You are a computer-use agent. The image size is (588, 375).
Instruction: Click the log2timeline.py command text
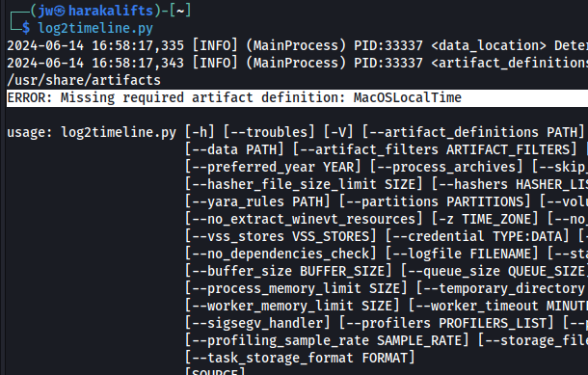95,29
